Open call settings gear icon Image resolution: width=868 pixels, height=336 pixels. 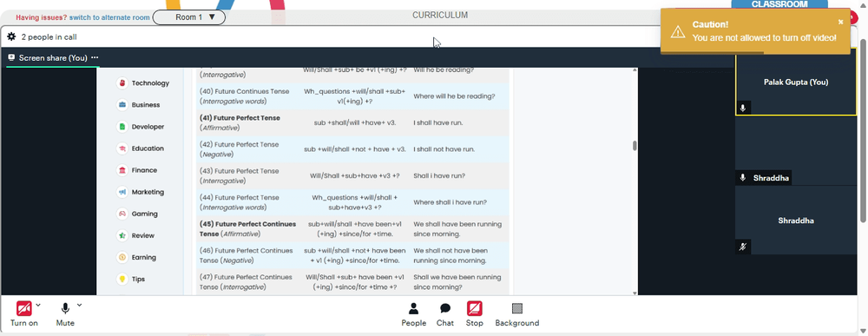pyautogui.click(x=11, y=37)
